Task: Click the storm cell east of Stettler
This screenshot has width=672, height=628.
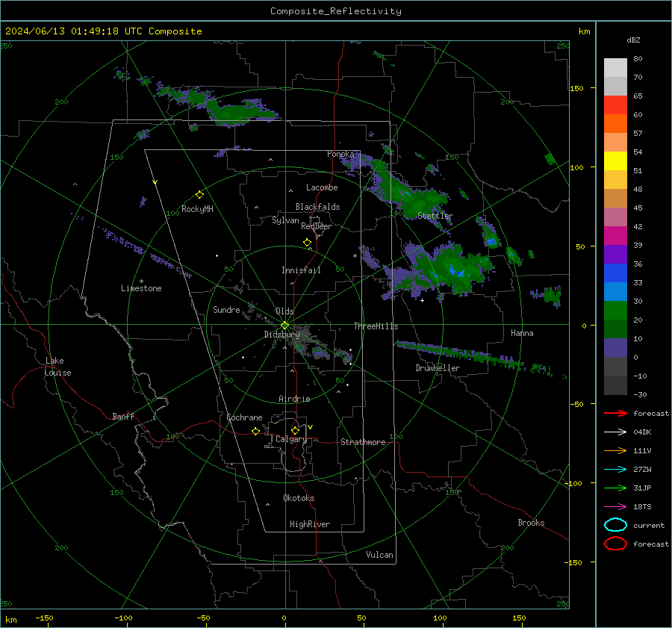Action: (488, 232)
